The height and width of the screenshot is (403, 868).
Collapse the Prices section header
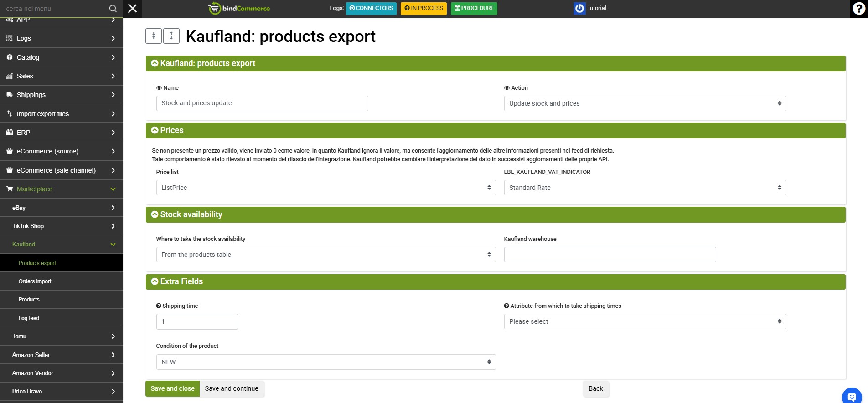click(x=496, y=130)
